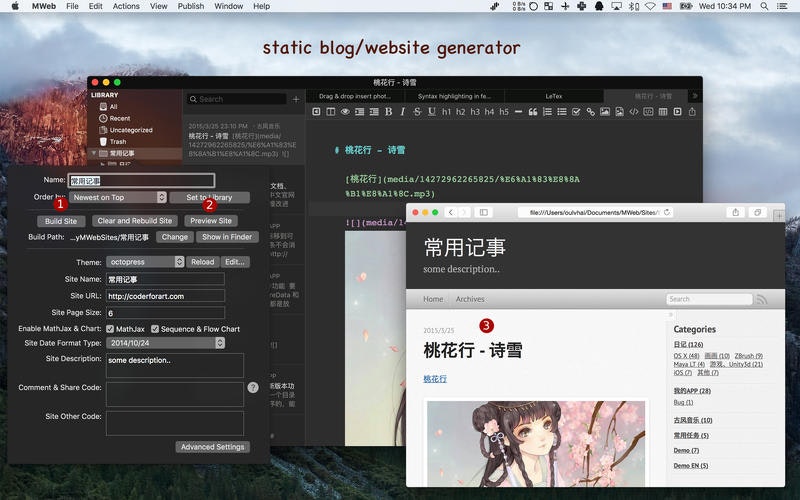Open the 'Drag & drop insert phot...' tab

[x=355, y=96]
